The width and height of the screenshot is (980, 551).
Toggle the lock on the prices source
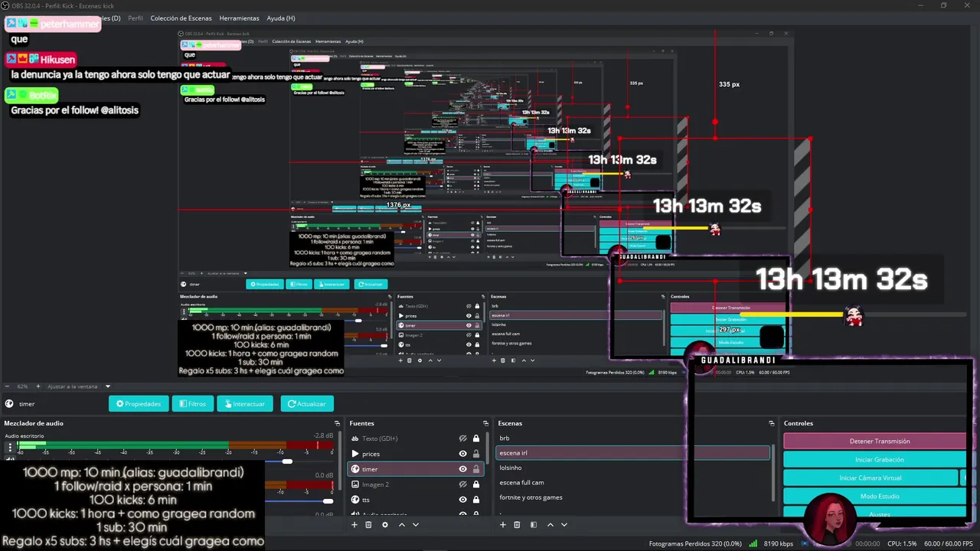[x=476, y=454]
